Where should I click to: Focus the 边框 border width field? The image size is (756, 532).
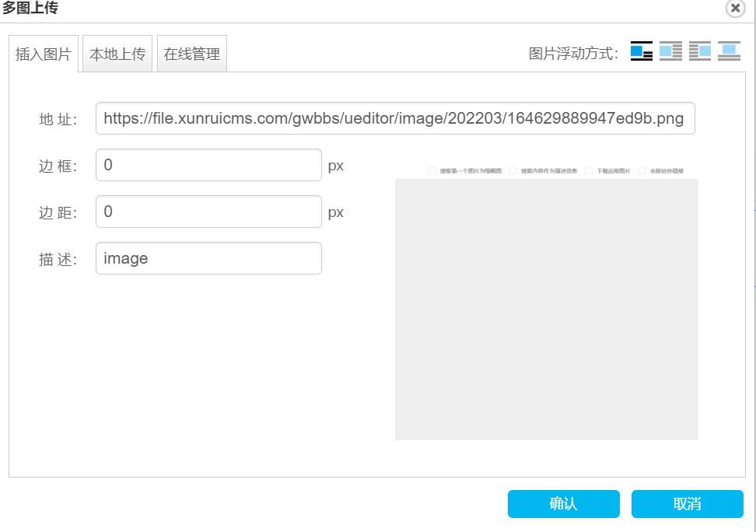[208, 165]
